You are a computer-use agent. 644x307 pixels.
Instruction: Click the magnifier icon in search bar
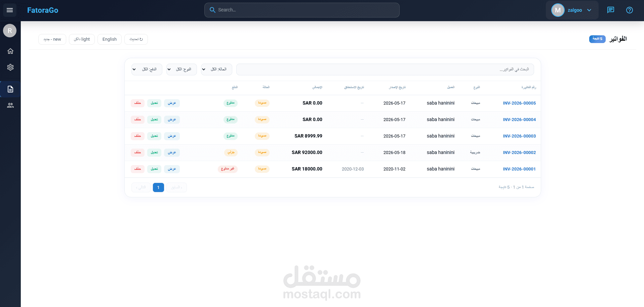click(x=212, y=10)
